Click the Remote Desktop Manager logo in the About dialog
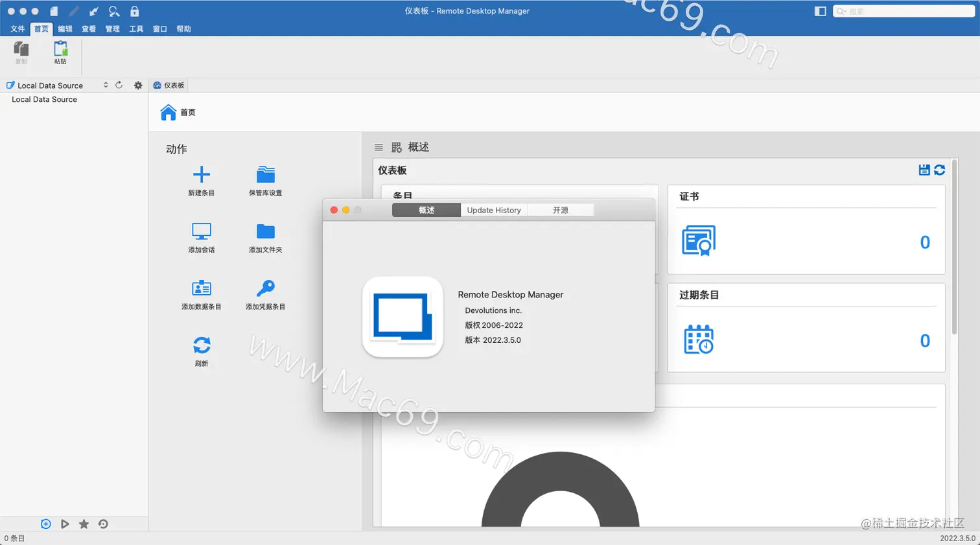This screenshot has height=545, width=980. pos(402,317)
